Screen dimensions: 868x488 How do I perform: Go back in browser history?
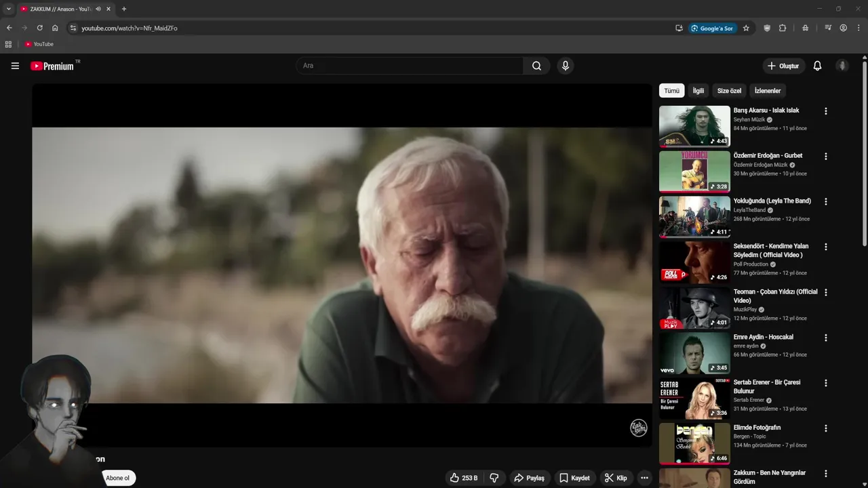click(x=9, y=28)
